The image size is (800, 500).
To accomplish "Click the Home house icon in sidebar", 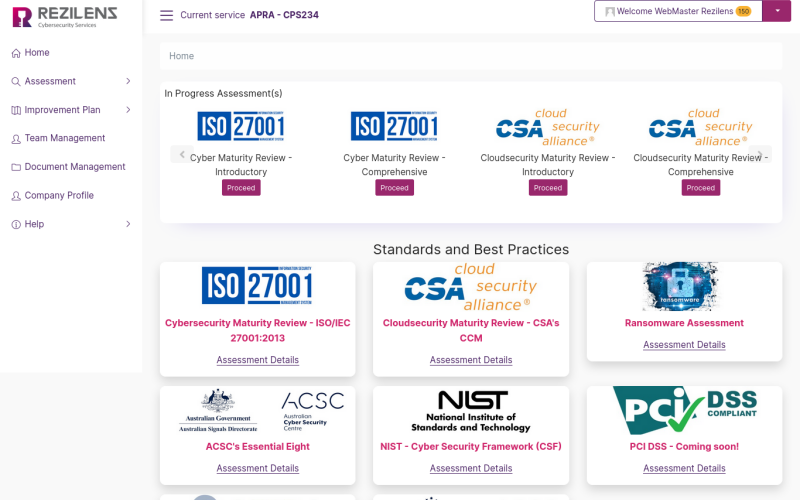I will click(16, 53).
